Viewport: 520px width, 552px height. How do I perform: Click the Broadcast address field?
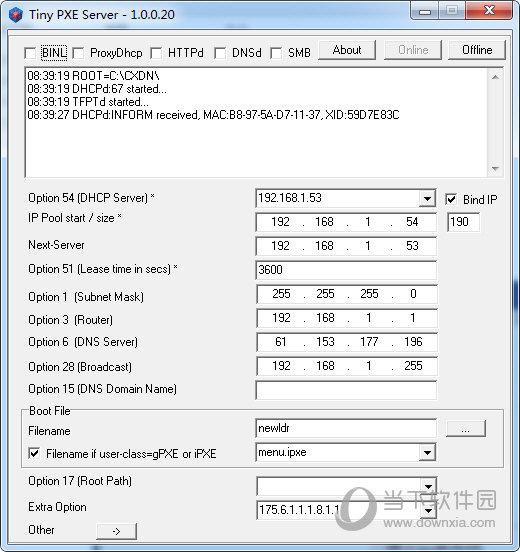coord(347,366)
